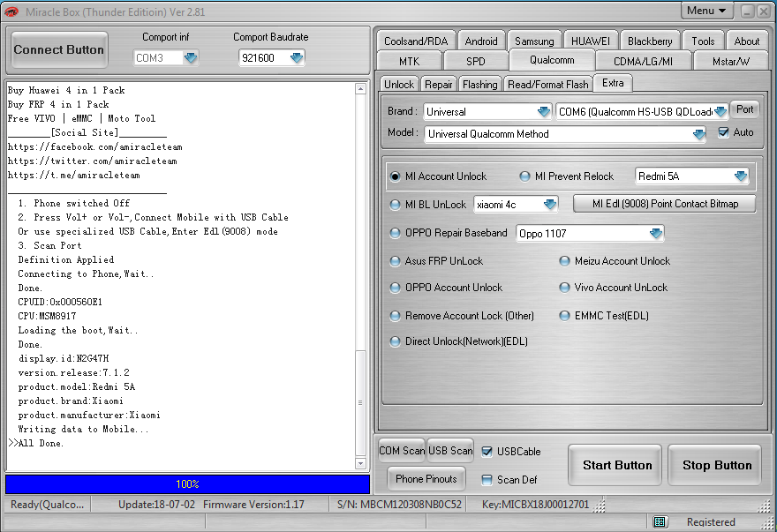Screen dimensions: 777x532
Task: Open the Redmi 5A device dropdown
Action: (741, 176)
